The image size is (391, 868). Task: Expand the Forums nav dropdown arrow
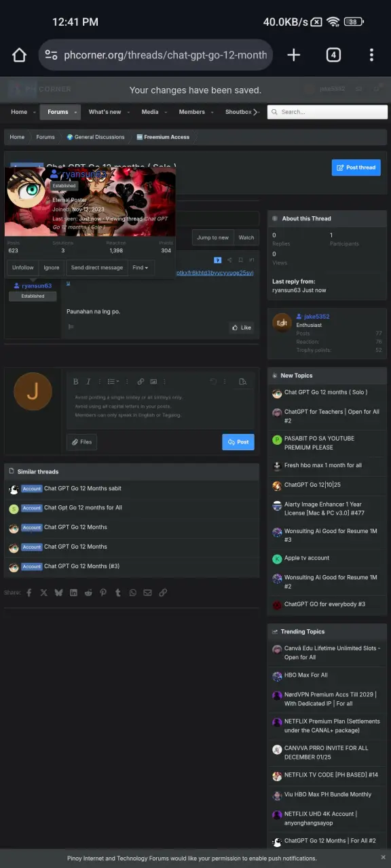(76, 113)
